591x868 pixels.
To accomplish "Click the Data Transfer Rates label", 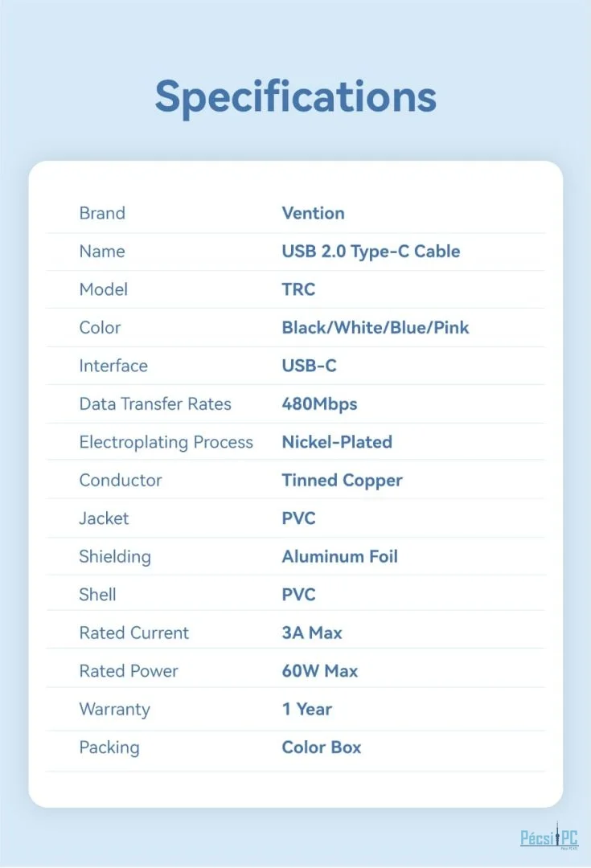I will click(155, 404).
